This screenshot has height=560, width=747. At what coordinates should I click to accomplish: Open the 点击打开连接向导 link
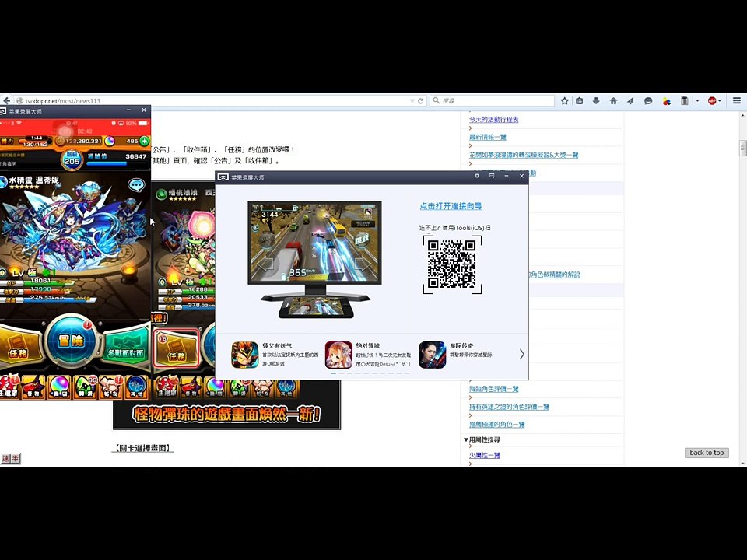click(x=451, y=206)
